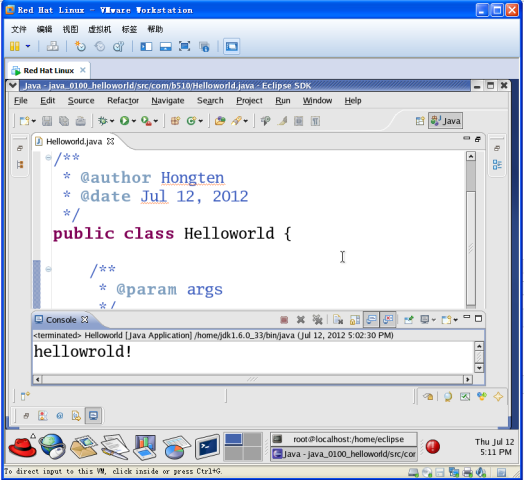Click the Debug bug icon in toolbar
Viewport: 524px width, 480px height.
(x=102, y=121)
